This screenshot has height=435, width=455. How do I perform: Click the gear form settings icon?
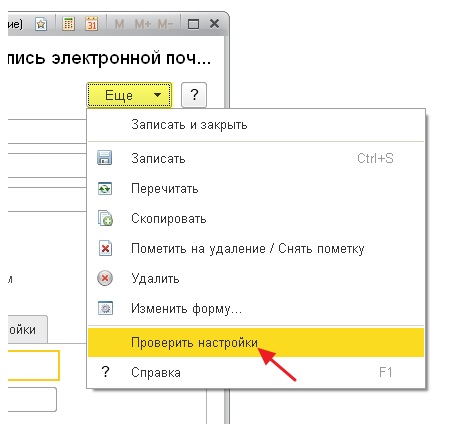click(105, 308)
